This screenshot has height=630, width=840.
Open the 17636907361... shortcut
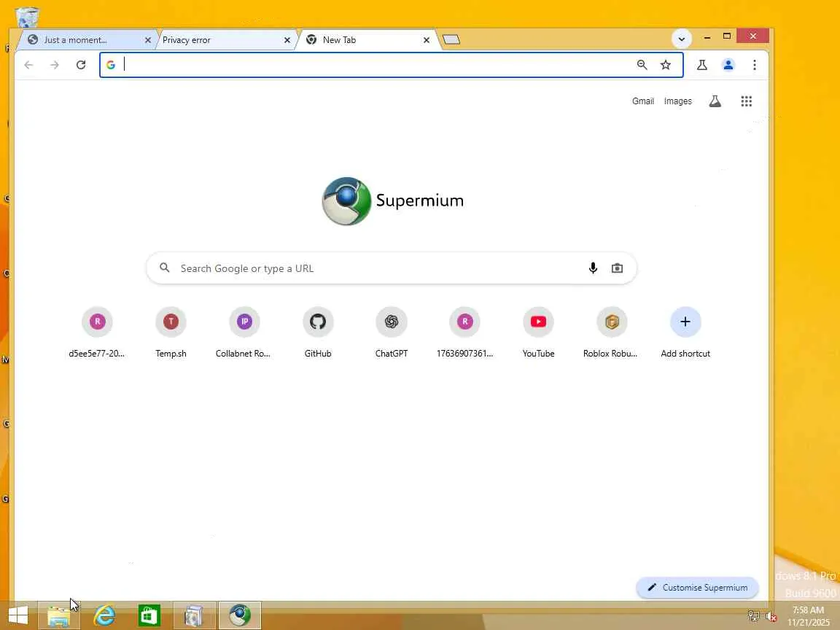pos(464,332)
